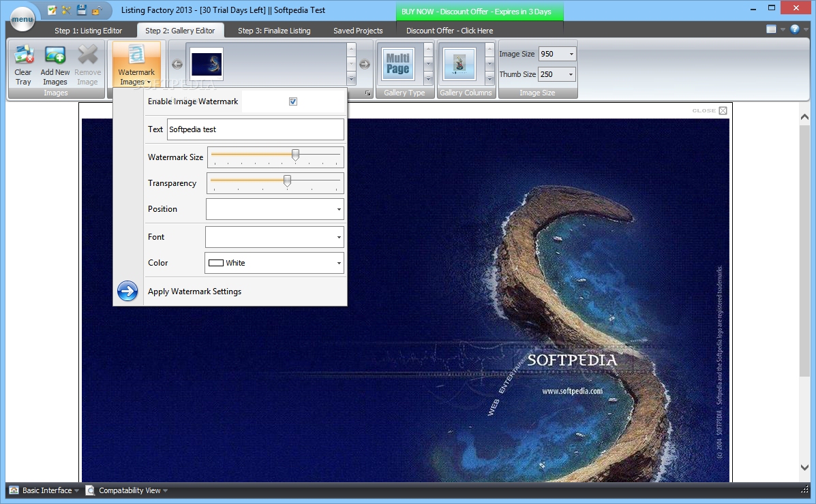Click the Basic Interface icon in status bar
The width and height of the screenshot is (816, 504).
point(14,490)
